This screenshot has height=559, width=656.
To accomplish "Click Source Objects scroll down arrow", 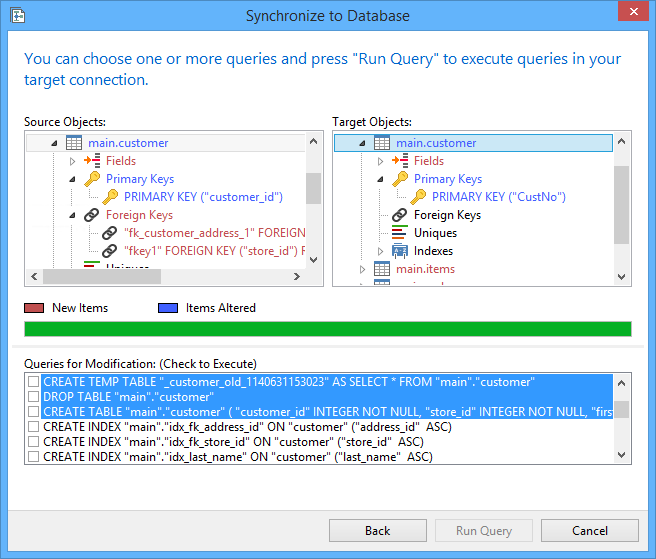I will [x=313, y=260].
